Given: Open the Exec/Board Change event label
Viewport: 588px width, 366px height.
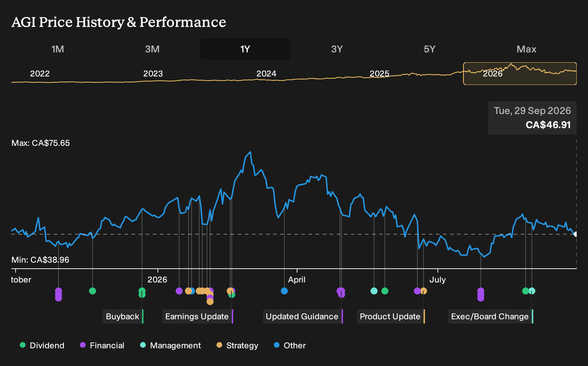Looking at the screenshot, I should (490, 316).
